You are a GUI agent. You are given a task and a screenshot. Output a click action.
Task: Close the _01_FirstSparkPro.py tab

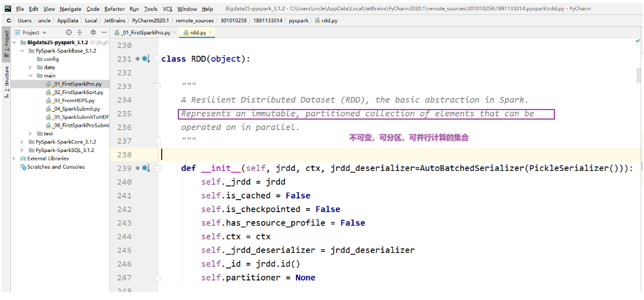tap(174, 33)
